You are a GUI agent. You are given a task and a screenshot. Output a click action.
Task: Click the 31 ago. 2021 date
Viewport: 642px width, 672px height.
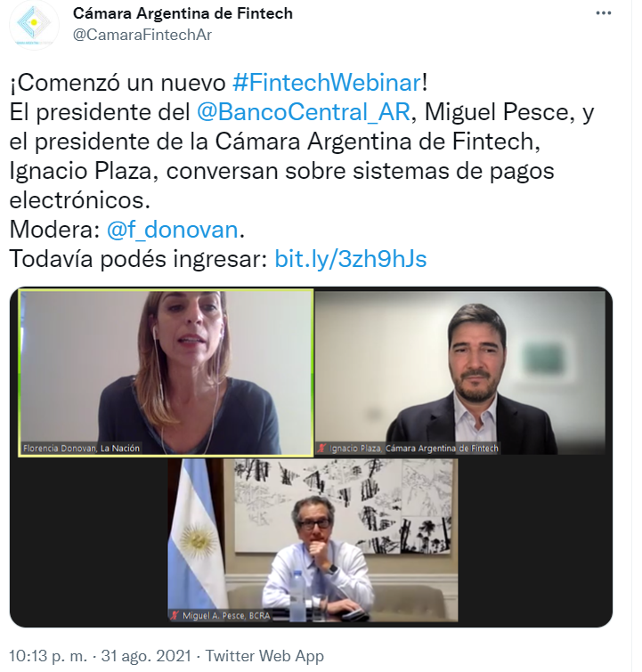pos(146,656)
